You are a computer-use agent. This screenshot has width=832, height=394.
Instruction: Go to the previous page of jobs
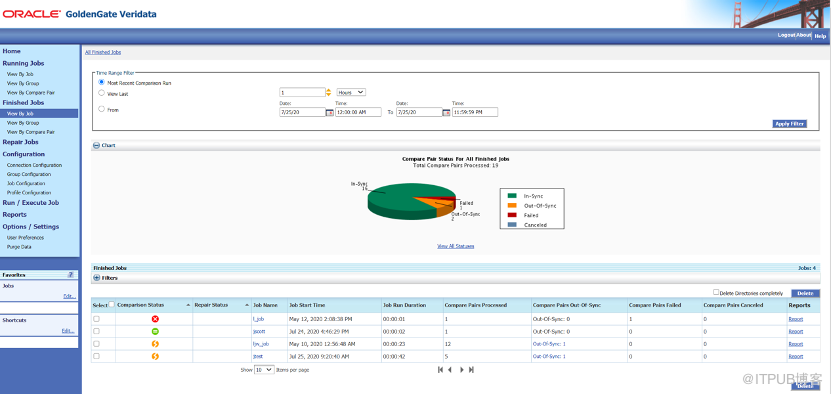pyautogui.click(x=450, y=370)
